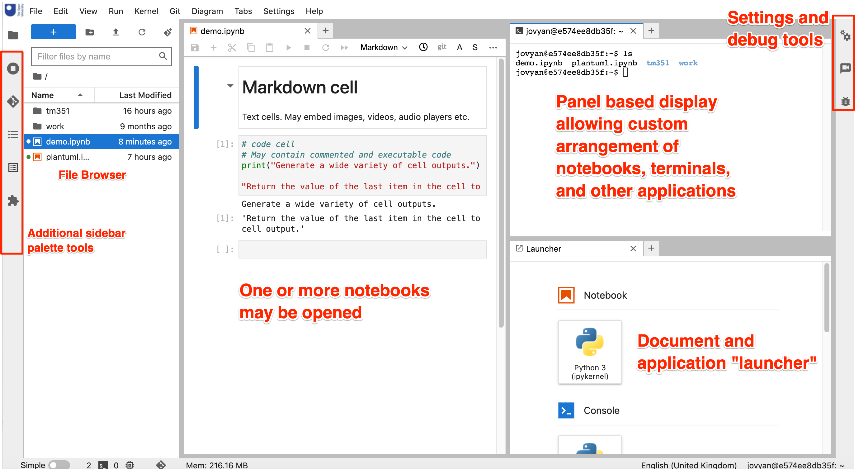The height and width of the screenshot is (469, 868).
Task: Save the demo.ipynb notebook
Action: pos(195,48)
